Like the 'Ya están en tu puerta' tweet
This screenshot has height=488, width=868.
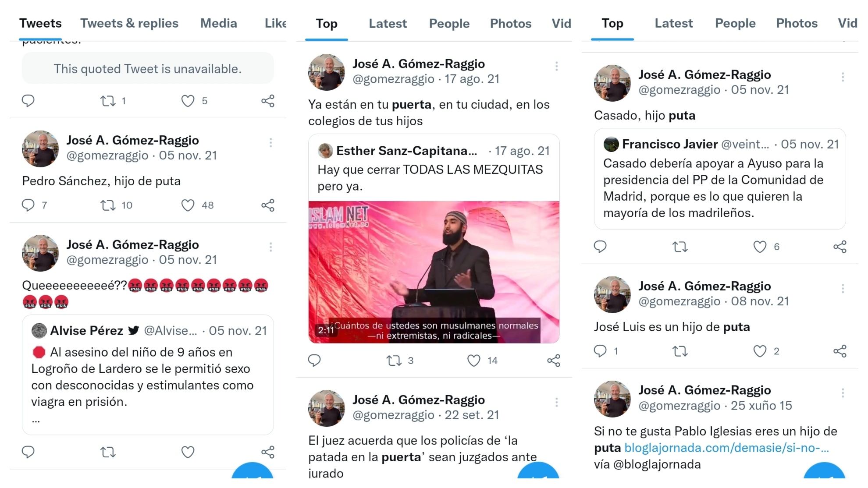coord(474,361)
